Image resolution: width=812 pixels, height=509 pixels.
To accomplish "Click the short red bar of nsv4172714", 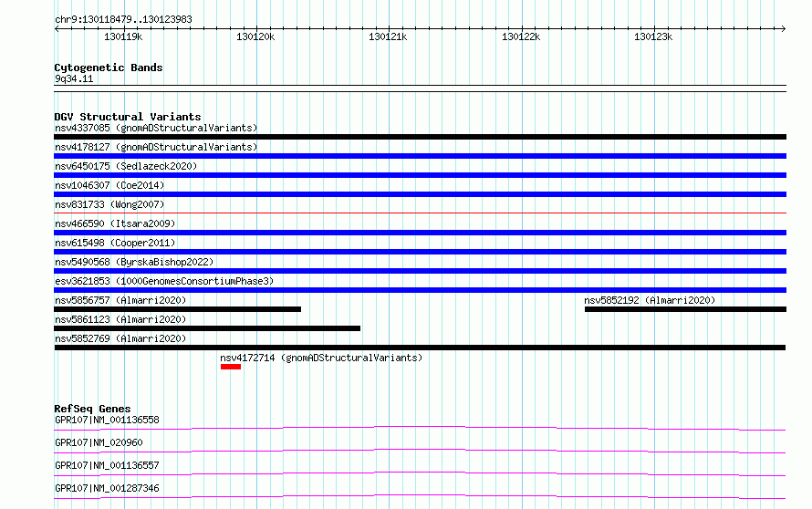I will [x=231, y=367].
